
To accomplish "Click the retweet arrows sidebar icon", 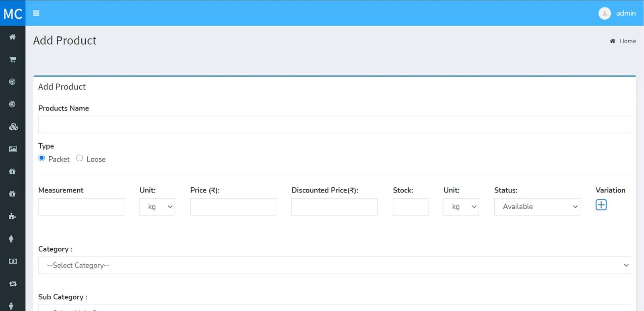I will [13, 284].
